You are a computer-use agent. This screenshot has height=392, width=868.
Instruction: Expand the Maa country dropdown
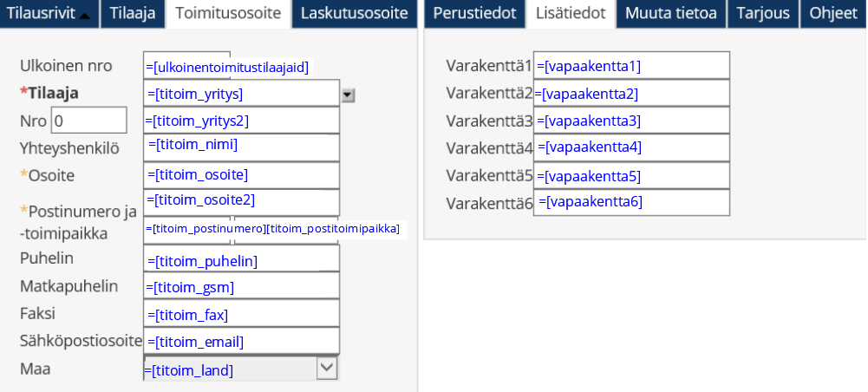(326, 368)
